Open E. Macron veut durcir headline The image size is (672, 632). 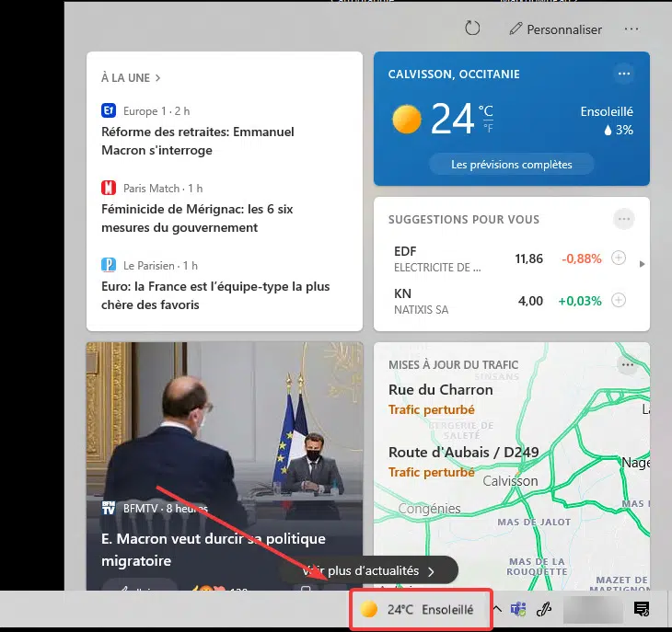coord(213,549)
